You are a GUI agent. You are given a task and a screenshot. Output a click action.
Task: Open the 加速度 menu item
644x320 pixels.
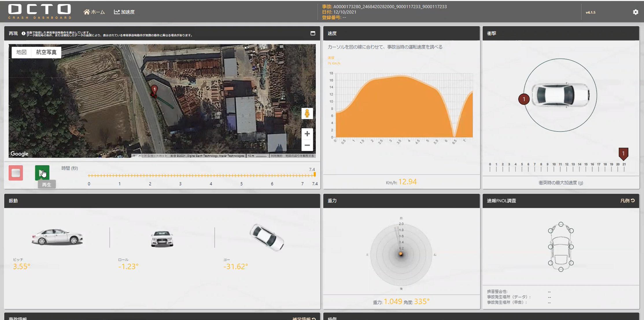pos(124,12)
